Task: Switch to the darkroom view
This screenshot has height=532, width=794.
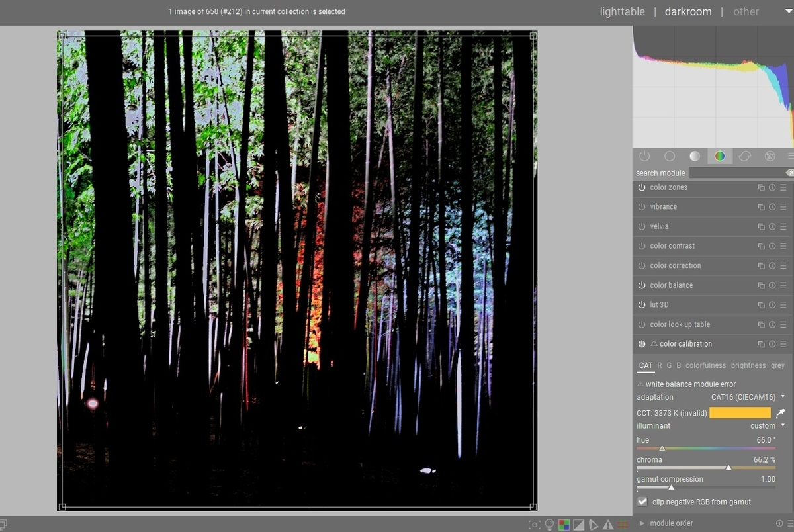Action: (688, 11)
